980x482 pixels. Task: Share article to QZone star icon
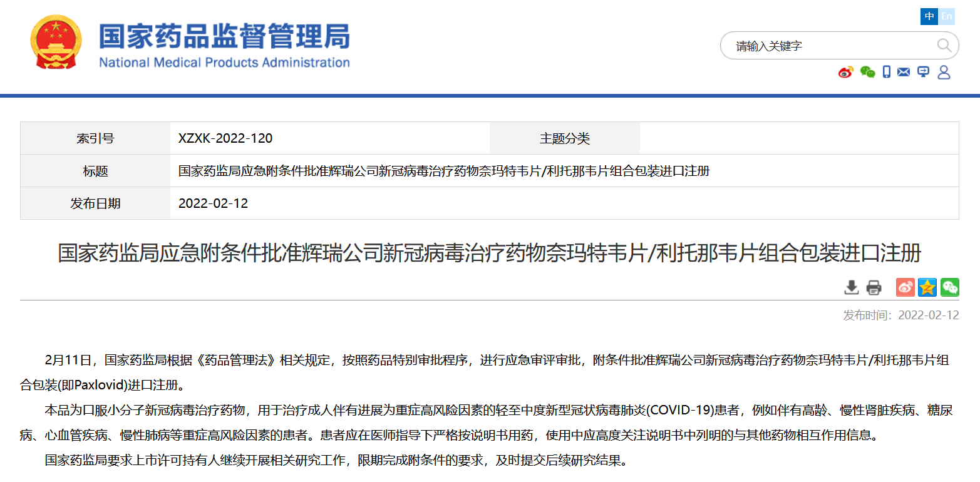(x=927, y=287)
